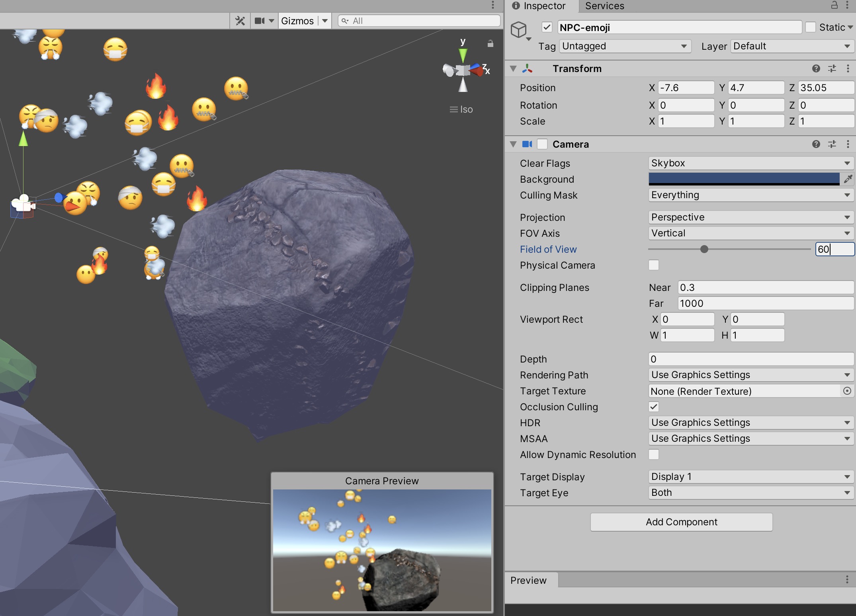Enable Allow Dynamic Resolution checkbox

coord(654,454)
